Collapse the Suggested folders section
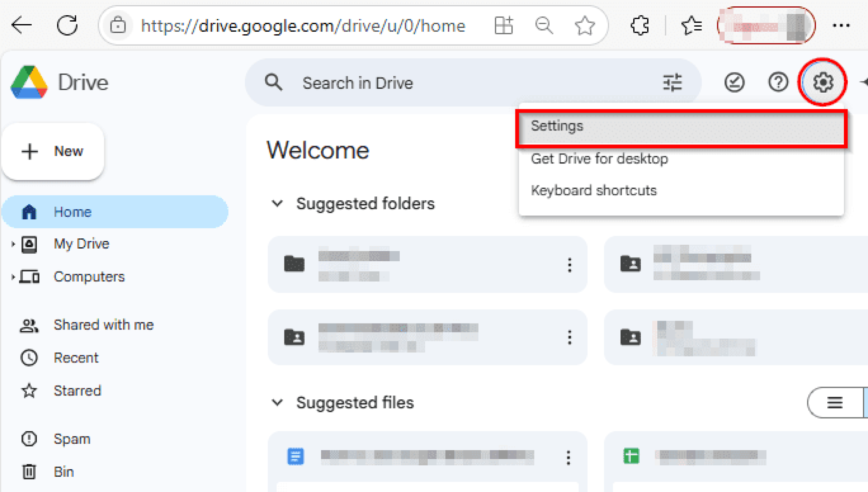868x492 pixels. (x=277, y=204)
